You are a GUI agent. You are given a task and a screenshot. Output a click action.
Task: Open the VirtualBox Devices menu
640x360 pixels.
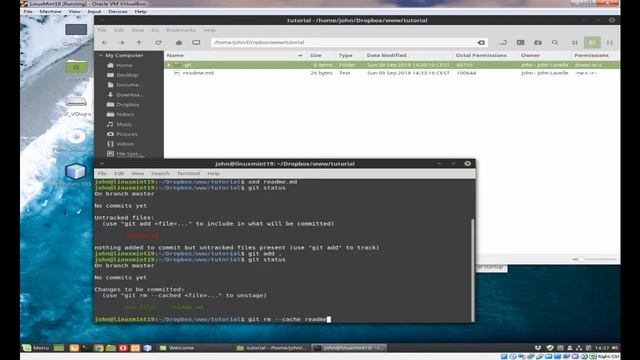point(118,11)
